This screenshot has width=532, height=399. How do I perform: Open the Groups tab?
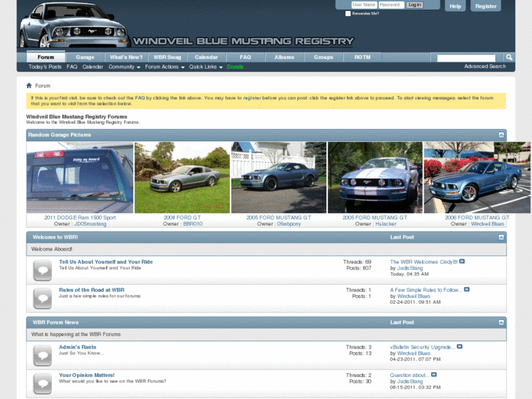(323, 57)
